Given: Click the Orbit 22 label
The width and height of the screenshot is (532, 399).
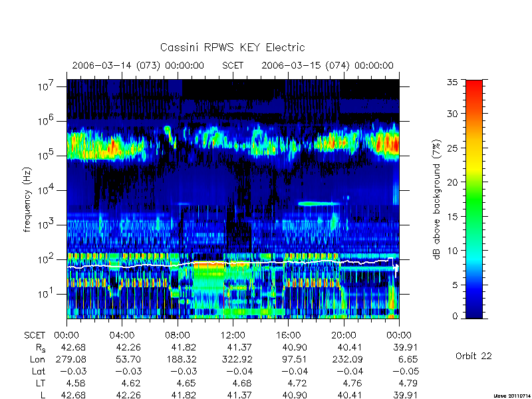Looking at the screenshot, I should tap(473, 356).
